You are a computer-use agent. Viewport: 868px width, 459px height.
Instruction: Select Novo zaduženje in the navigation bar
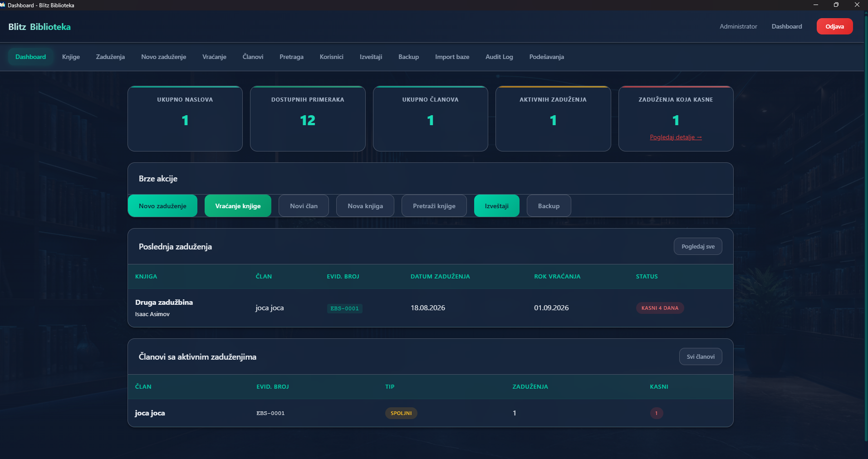[x=163, y=57]
